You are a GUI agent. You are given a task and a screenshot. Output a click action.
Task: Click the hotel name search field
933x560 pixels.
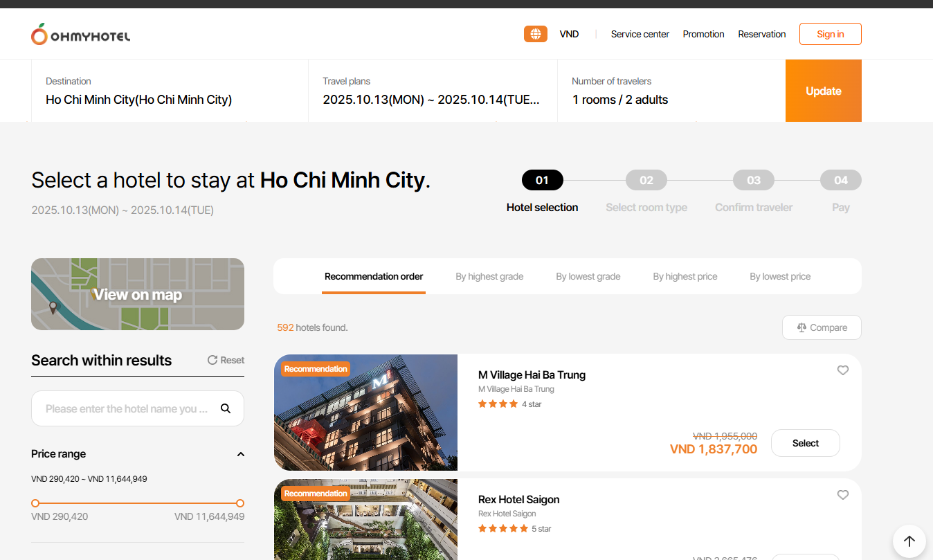(138, 408)
